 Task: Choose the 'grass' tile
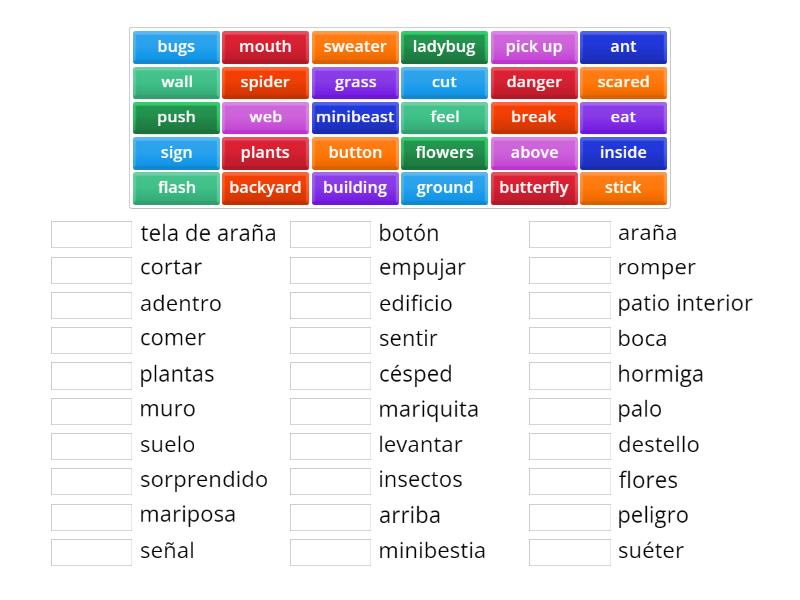tap(355, 82)
